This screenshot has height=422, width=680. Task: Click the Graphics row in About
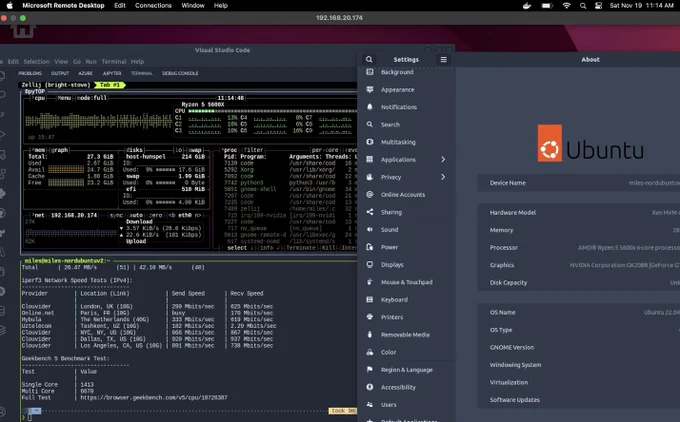[x=579, y=265]
